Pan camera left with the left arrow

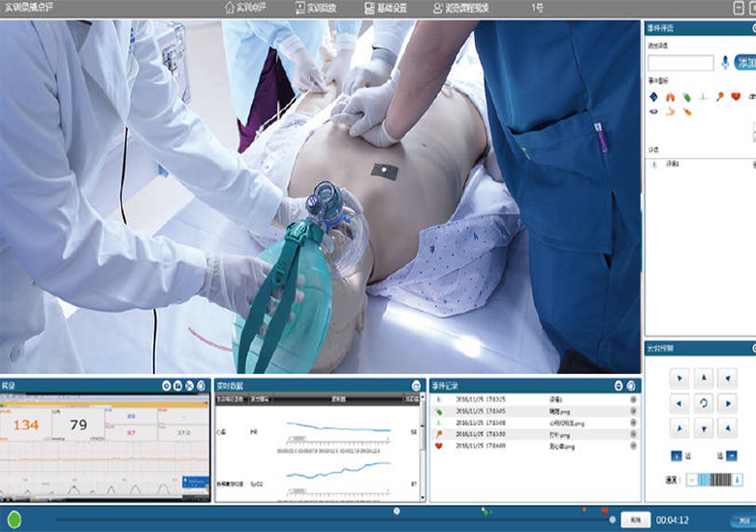coord(678,403)
